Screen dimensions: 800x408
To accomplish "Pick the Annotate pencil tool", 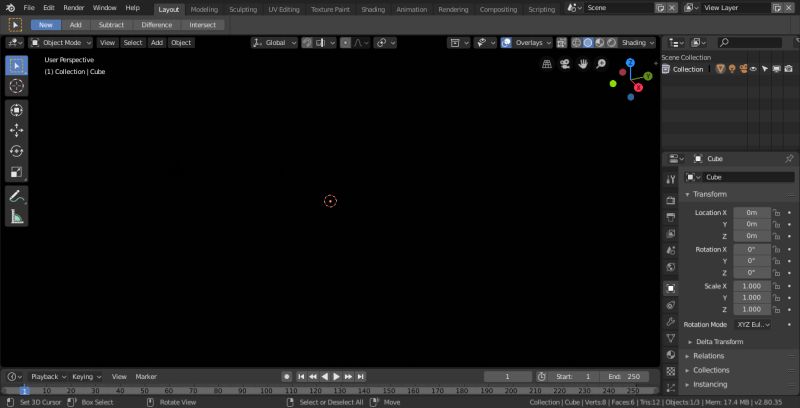I will pyautogui.click(x=16, y=196).
